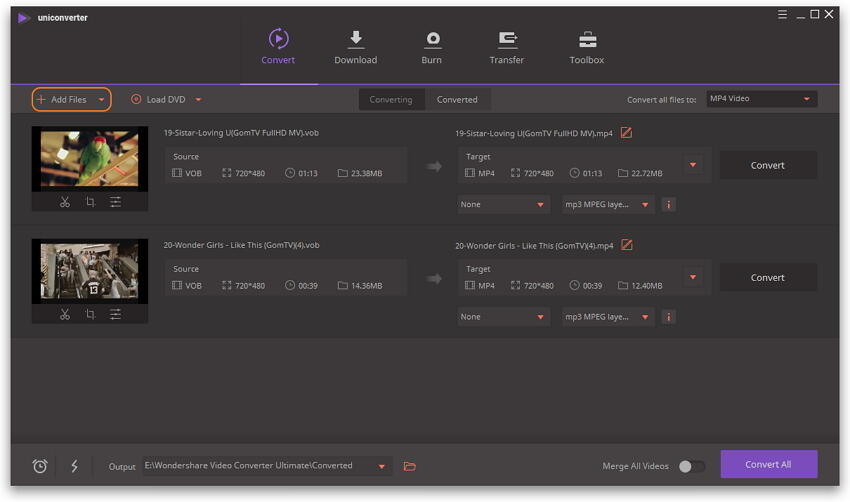Click the uniconverter logo
Screen dimensions: 850x502
pyautogui.click(x=23, y=18)
